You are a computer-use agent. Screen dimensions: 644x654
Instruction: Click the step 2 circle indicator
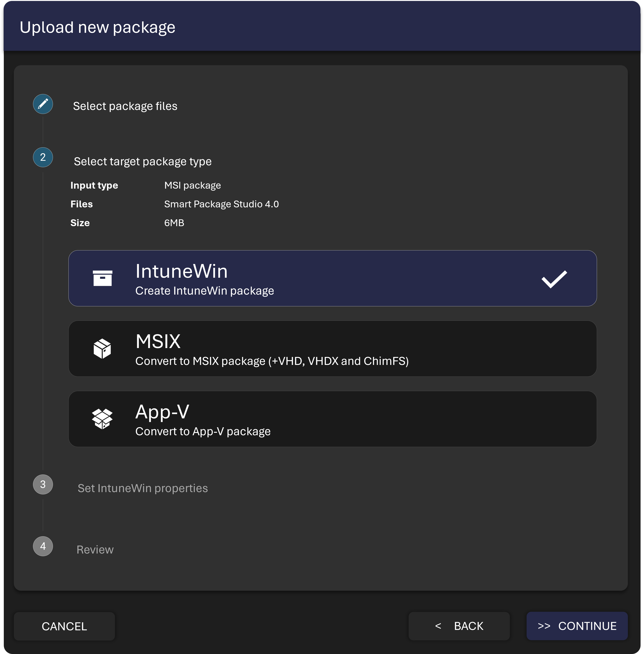click(x=43, y=157)
